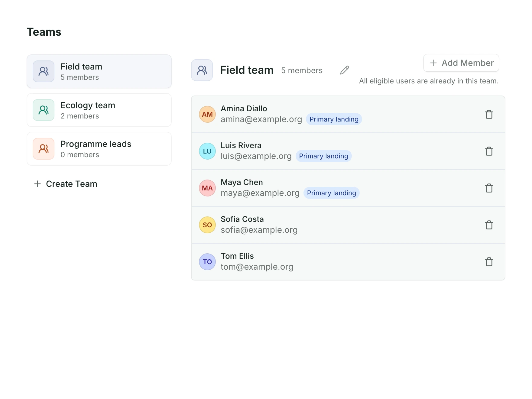Image resolution: width=532 pixels, height=399 pixels.
Task: Click the Field team header group icon
Action: (202, 70)
